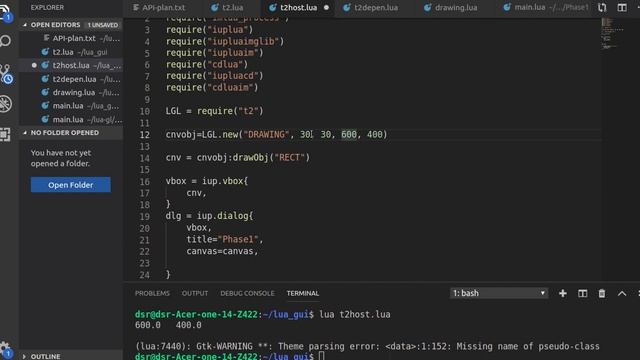Click the terminal command lua t2host.lua
Image resolution: width=640 pixels, height=360 pixels.
point(355,314)
